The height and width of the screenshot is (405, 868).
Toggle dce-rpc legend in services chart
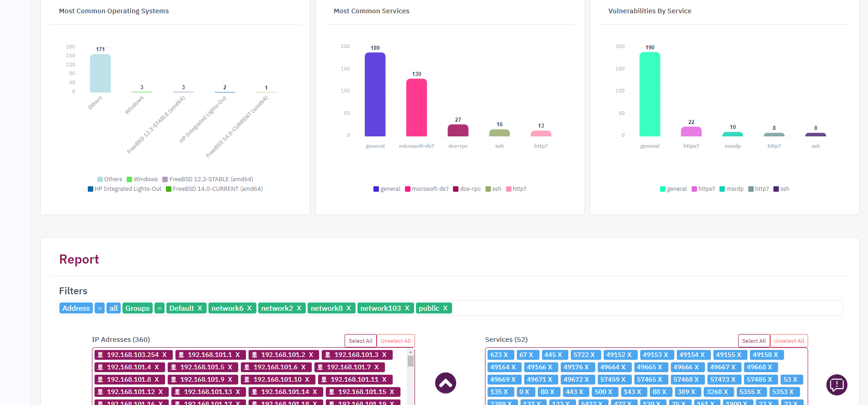(x=467, y=189)
